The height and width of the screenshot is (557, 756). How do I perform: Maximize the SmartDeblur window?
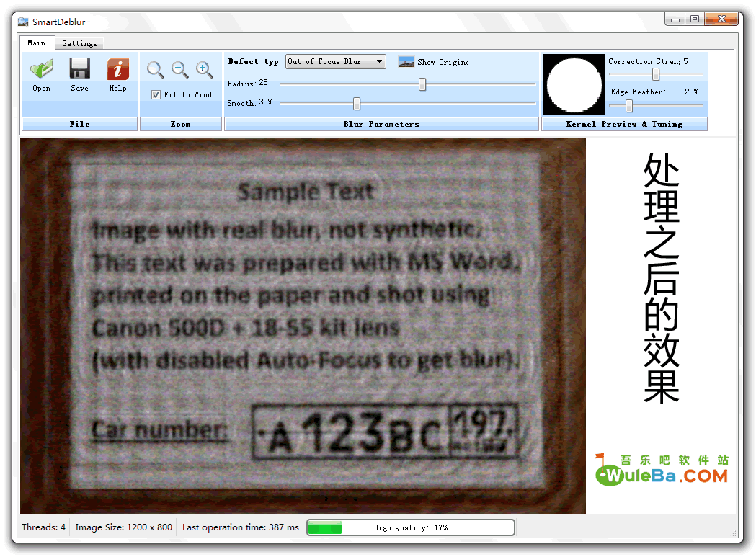tap(694, 19)
